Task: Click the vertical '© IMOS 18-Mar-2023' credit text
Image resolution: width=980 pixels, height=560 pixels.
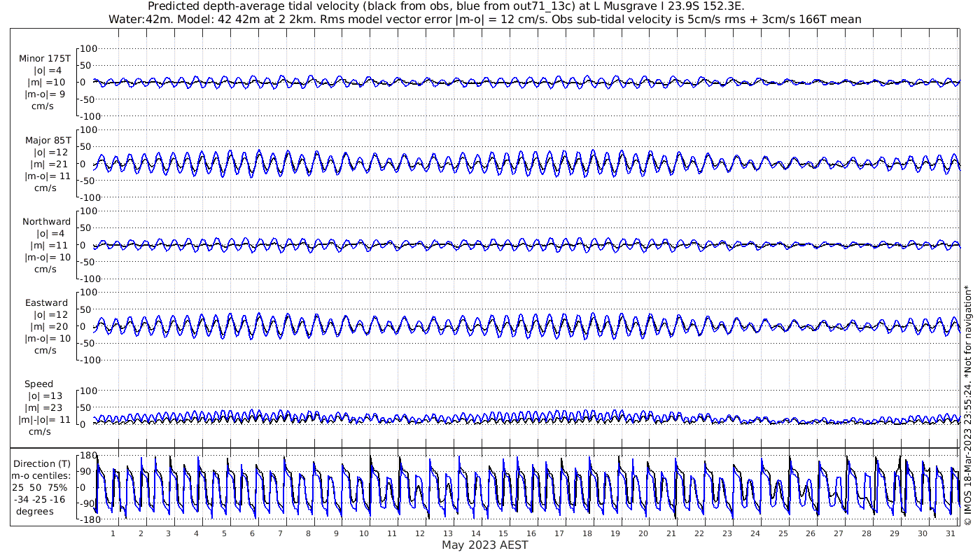Action: [x=968, y=405]
